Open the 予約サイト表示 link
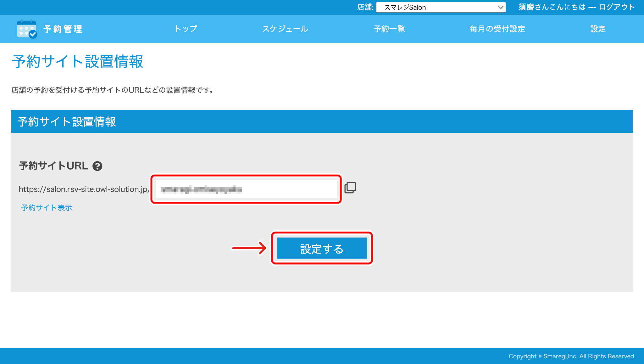 [47, 208]
